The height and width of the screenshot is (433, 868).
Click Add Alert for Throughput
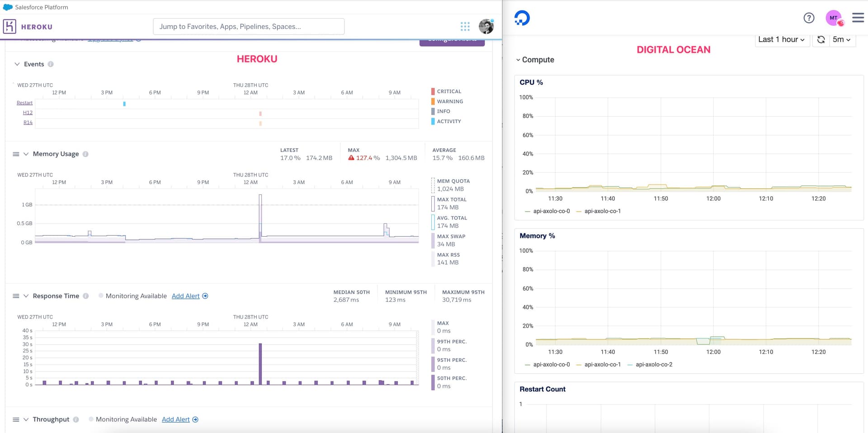tap(176, 419)
